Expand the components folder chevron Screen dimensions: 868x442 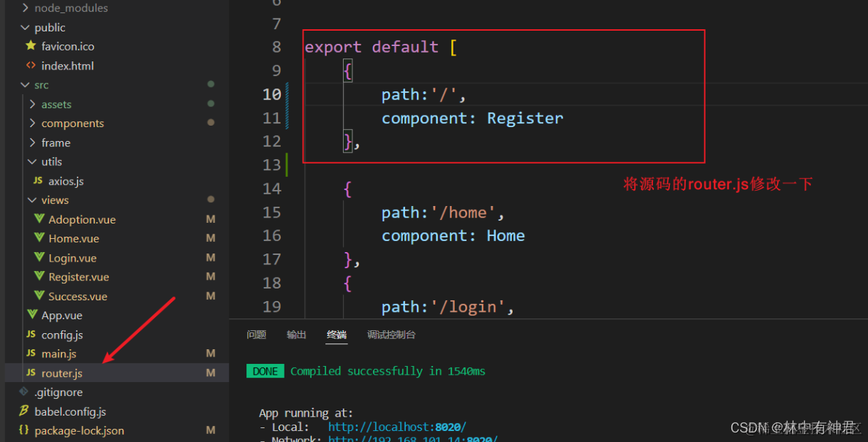tap(32, 123)
